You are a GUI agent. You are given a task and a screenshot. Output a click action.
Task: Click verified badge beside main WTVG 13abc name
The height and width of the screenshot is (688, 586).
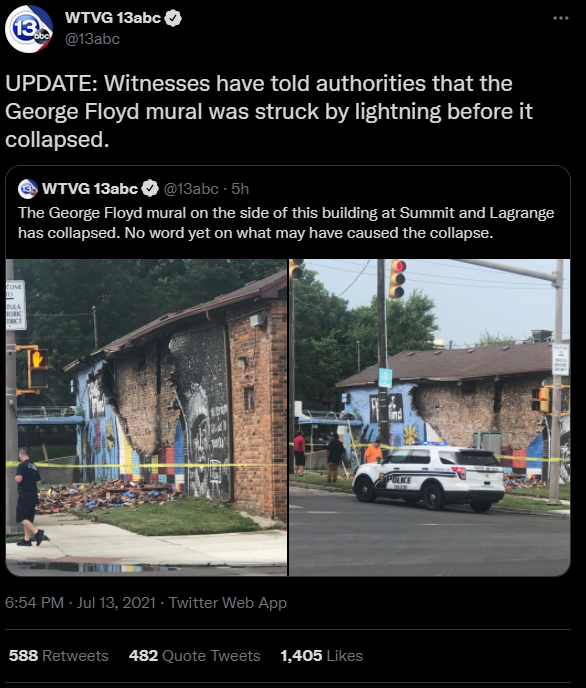point(173,18)
